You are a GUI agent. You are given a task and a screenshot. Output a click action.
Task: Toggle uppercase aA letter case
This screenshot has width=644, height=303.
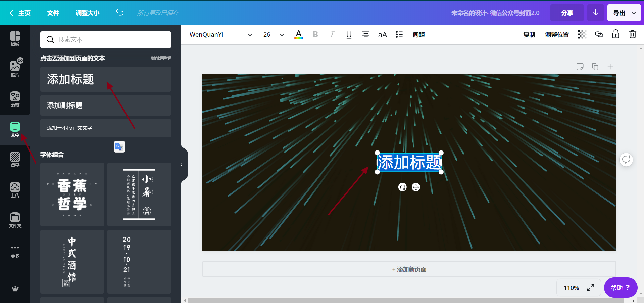coord(383,34)
